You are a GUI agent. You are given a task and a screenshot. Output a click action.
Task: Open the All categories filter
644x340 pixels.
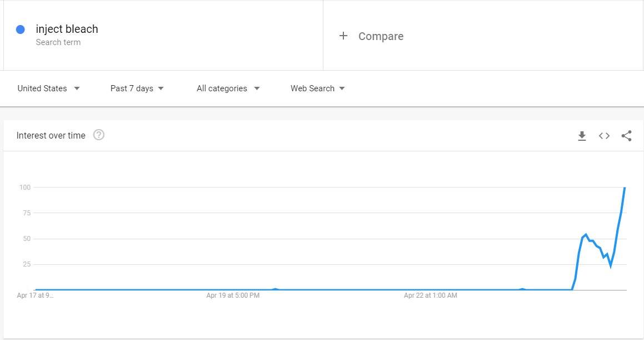(228, 88)
